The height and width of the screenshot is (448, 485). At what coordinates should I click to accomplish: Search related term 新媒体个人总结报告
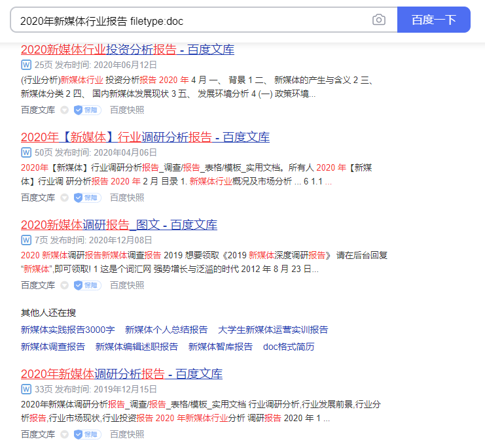(166, 330)
